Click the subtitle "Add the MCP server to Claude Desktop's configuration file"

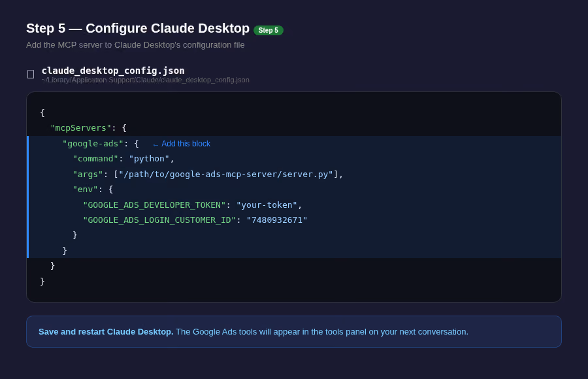point(135,45)
